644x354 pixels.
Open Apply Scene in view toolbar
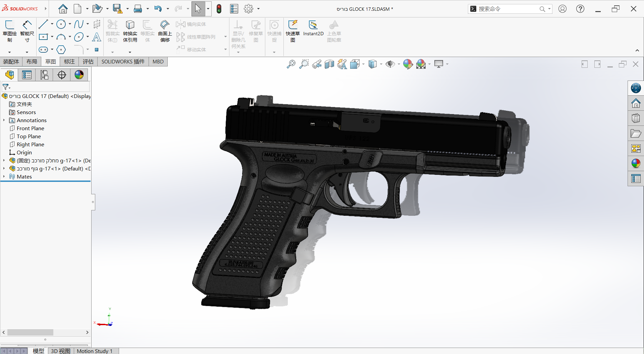pos(421,64)
